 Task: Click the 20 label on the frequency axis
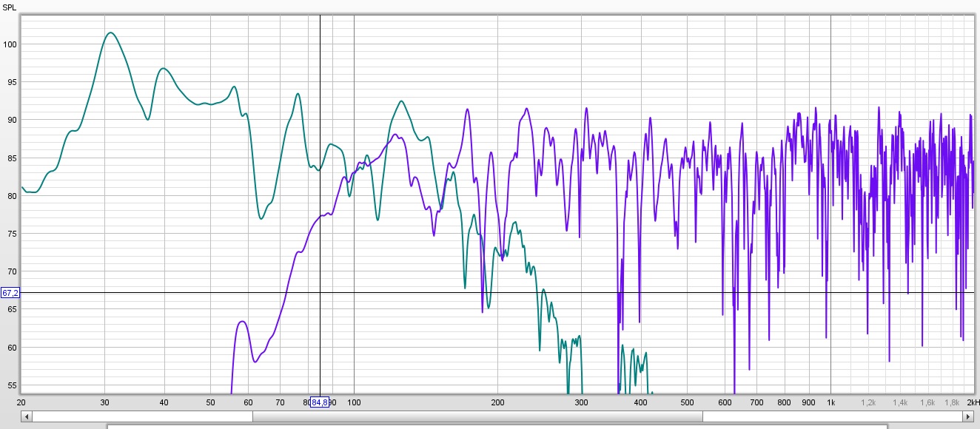tap(21, 402)
